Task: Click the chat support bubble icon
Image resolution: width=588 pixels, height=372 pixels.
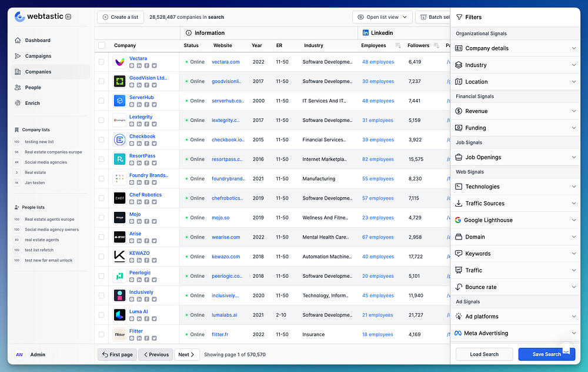Action: [x=566, y=351]
